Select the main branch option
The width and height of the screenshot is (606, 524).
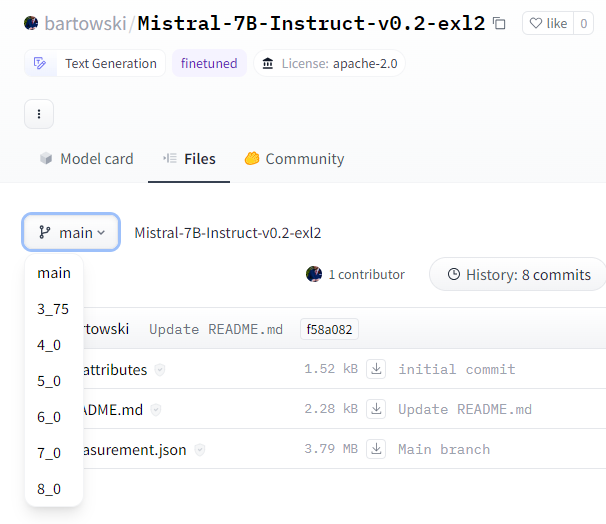pyautogui.click(x=54, y=273)
